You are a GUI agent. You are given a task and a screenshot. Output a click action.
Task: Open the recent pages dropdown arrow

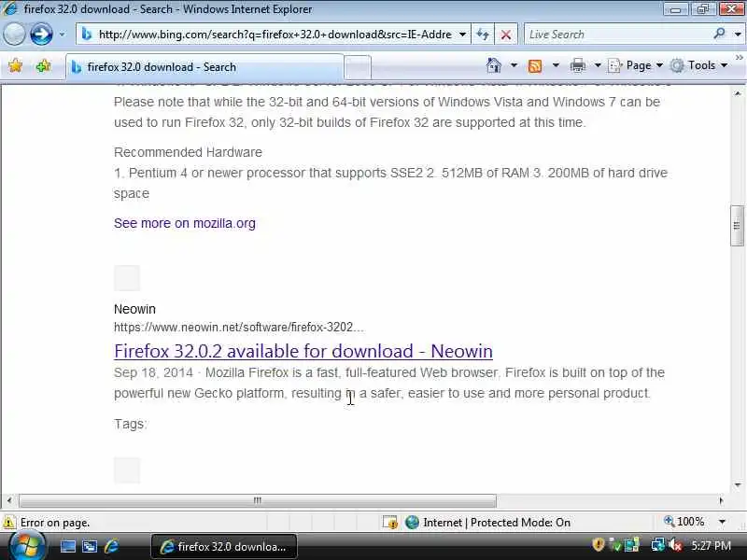62,35
